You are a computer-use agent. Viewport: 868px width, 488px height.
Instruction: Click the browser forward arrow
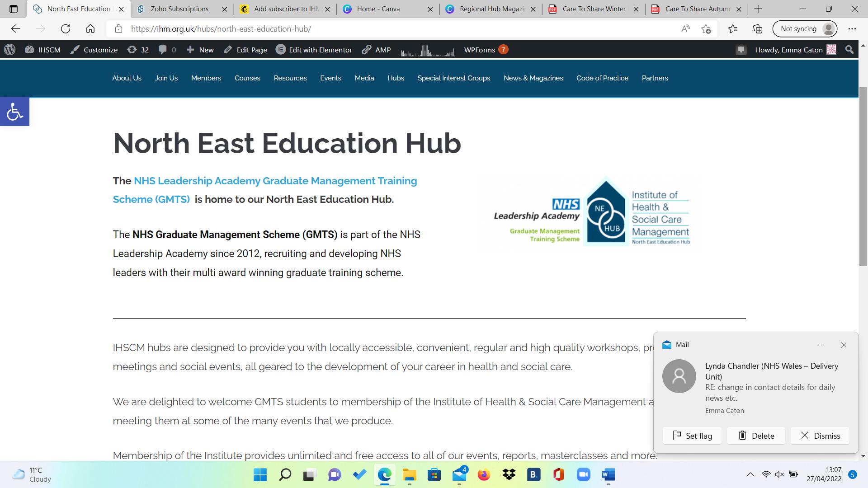pyautogui.click(x=41, y=29)
